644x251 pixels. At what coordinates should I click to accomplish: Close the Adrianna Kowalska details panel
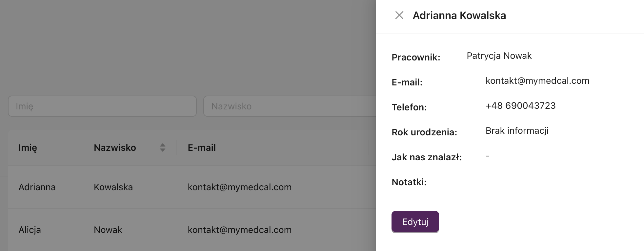click(x=399, y=15)
